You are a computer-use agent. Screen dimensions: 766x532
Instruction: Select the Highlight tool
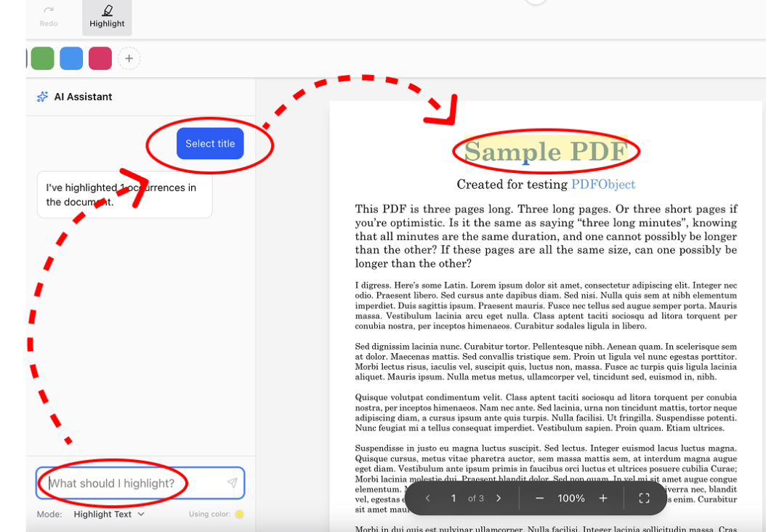(x=106, y=16)
